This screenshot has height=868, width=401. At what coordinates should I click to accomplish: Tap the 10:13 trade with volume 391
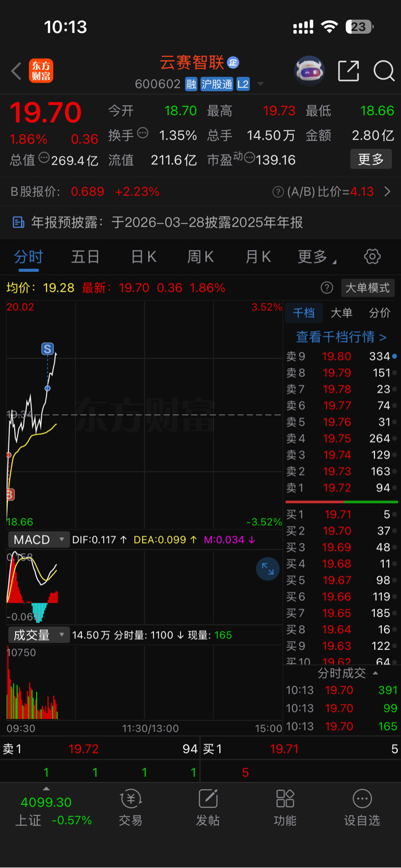[341, 690]
